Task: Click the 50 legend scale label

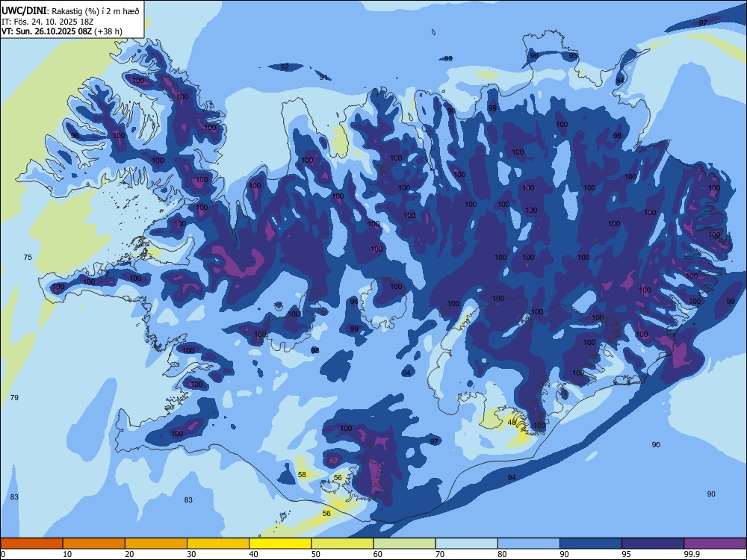Action: click(x=316, y=554)
